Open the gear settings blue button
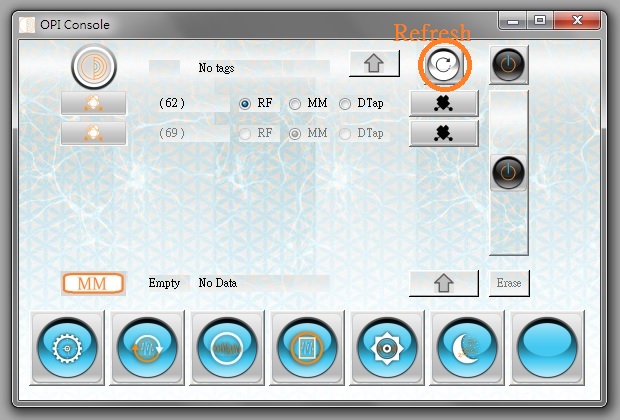The image size is (620, 420). [x=67, y=348]
